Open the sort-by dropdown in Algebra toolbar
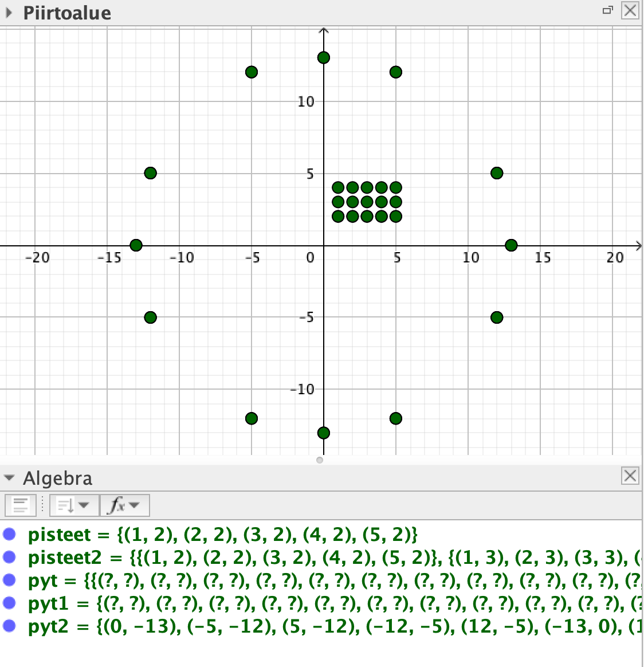 [x=74, y=505]
